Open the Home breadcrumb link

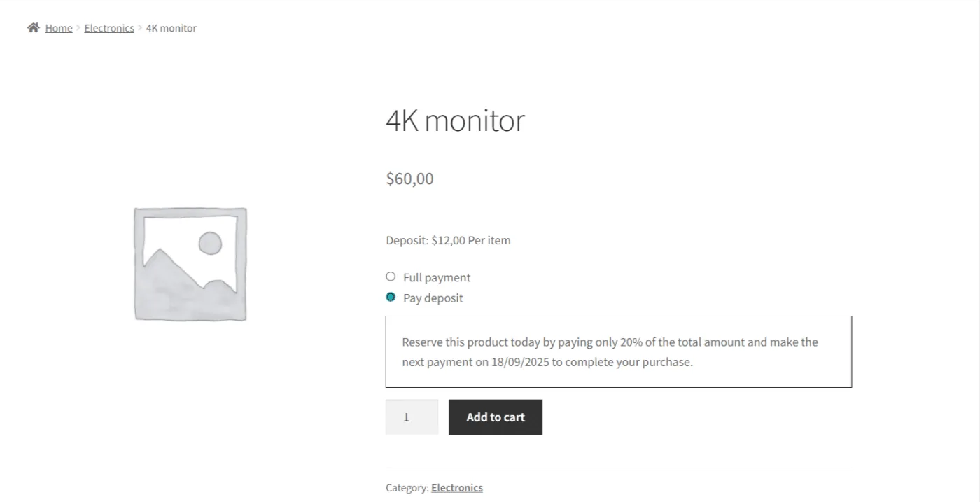[59, 28]
